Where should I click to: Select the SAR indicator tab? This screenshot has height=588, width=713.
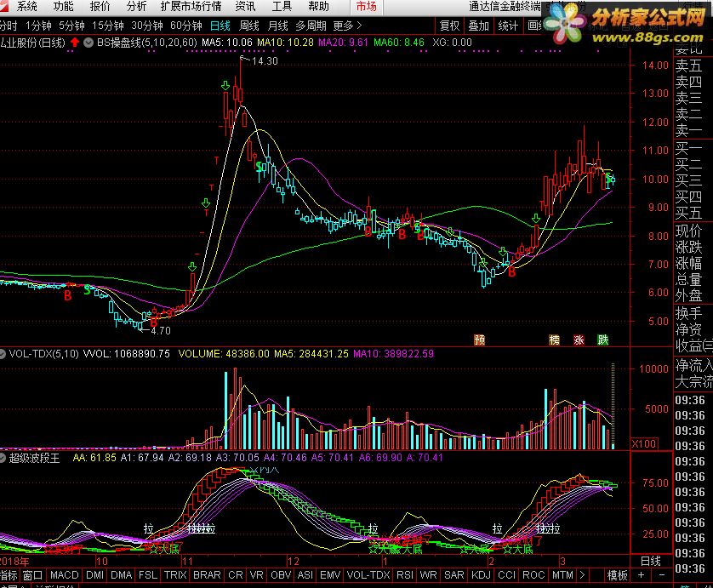pos(453,575)
